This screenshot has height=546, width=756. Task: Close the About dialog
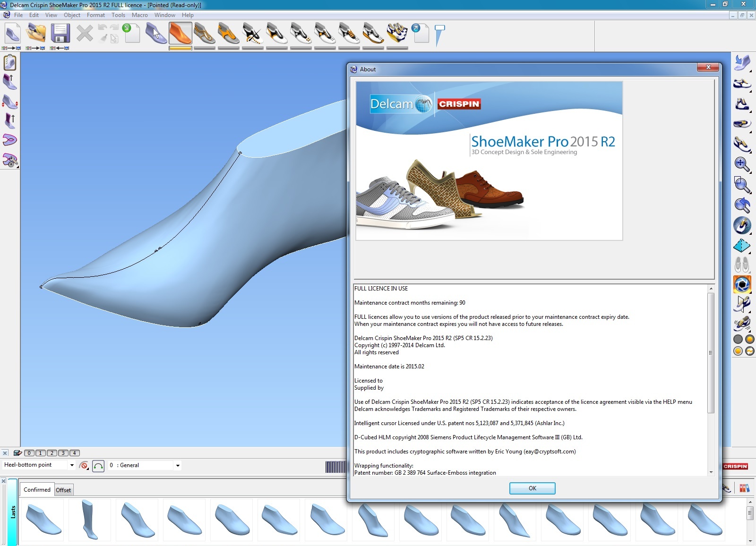708,68
